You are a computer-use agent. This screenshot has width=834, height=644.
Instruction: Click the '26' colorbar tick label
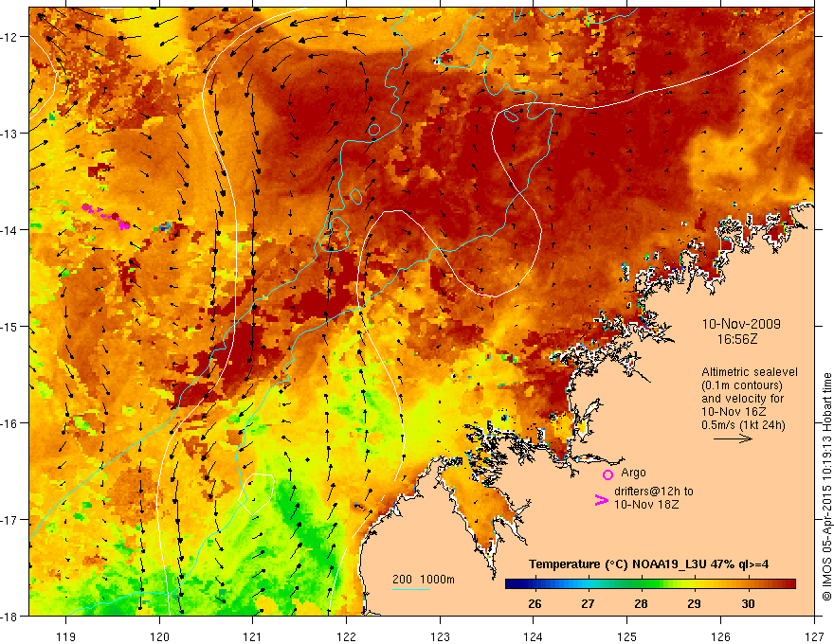point(535,603)
